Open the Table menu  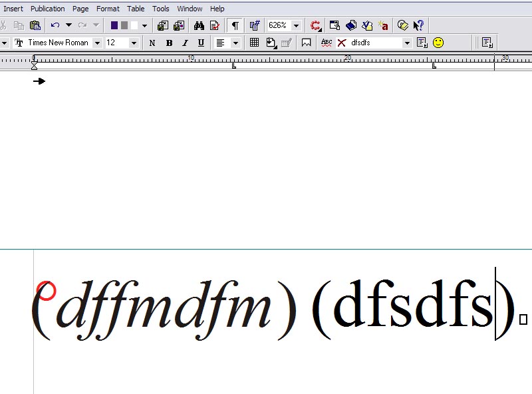[x=136, y=9]
